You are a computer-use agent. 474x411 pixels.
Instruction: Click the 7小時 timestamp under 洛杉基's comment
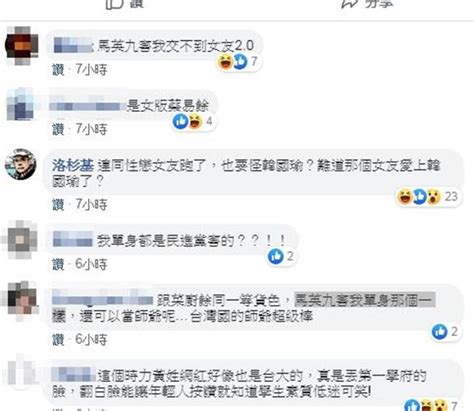(x=91, y=204)
